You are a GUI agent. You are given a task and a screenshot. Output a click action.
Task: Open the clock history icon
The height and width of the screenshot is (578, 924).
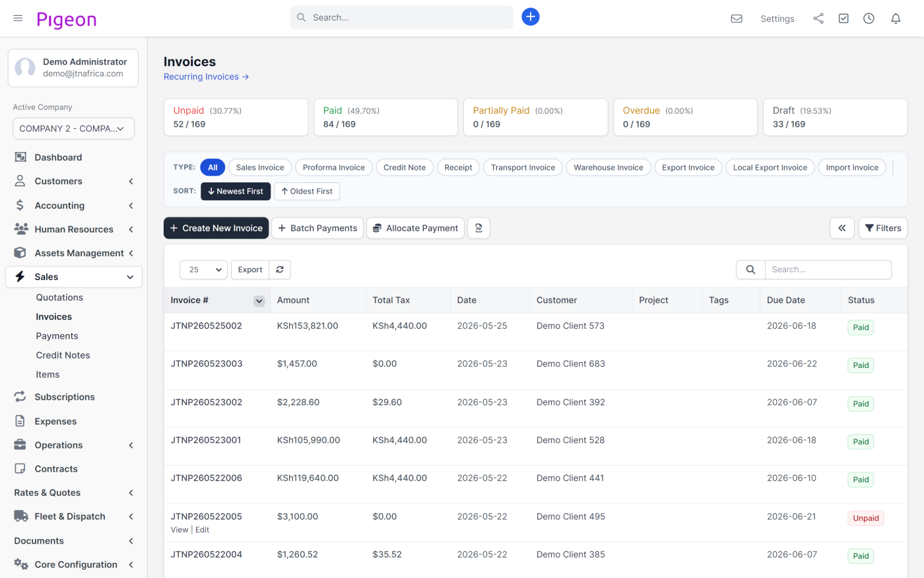pyautogui.click(x=869, y=18)
